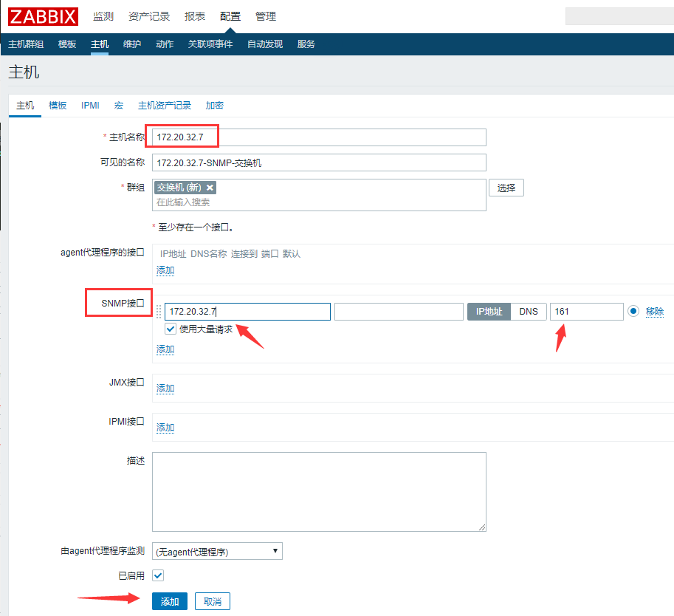Switch to the 模板 form tab
Screen dimensions: 674x616
58,106
